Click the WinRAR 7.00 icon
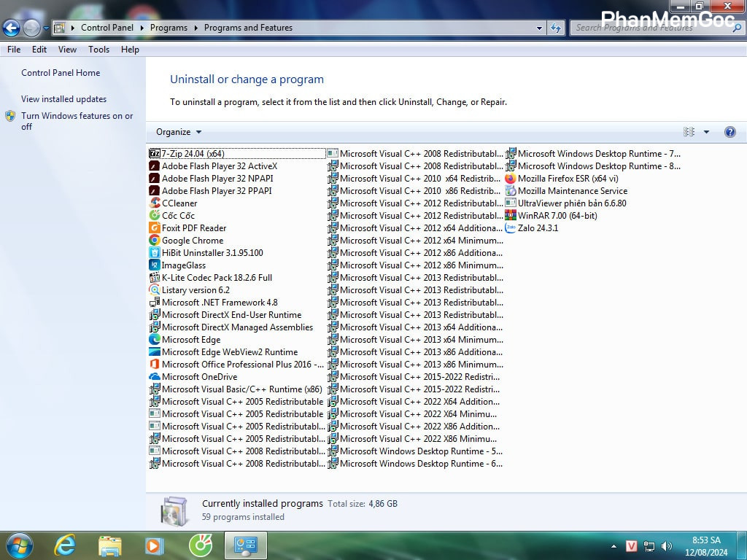747x560 pixels. click(x=511, y=216)
